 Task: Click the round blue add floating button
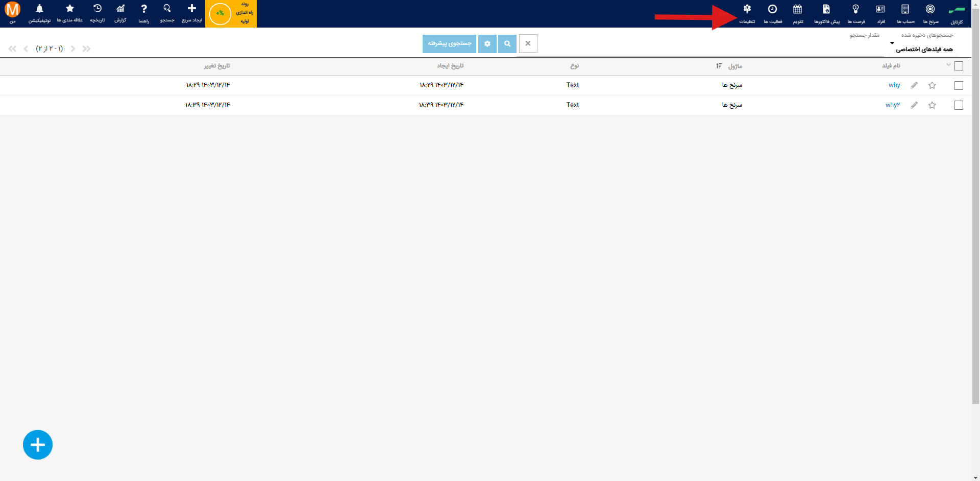point(38,445)
